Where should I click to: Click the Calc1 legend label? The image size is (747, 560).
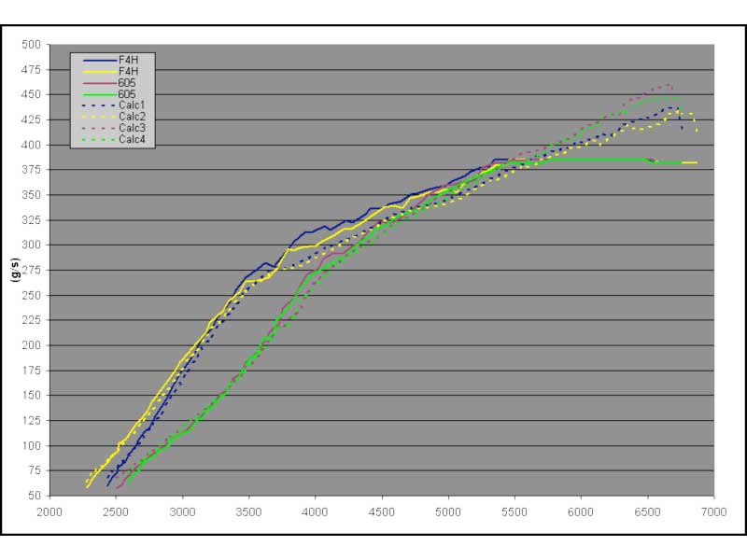coord(131,105)
